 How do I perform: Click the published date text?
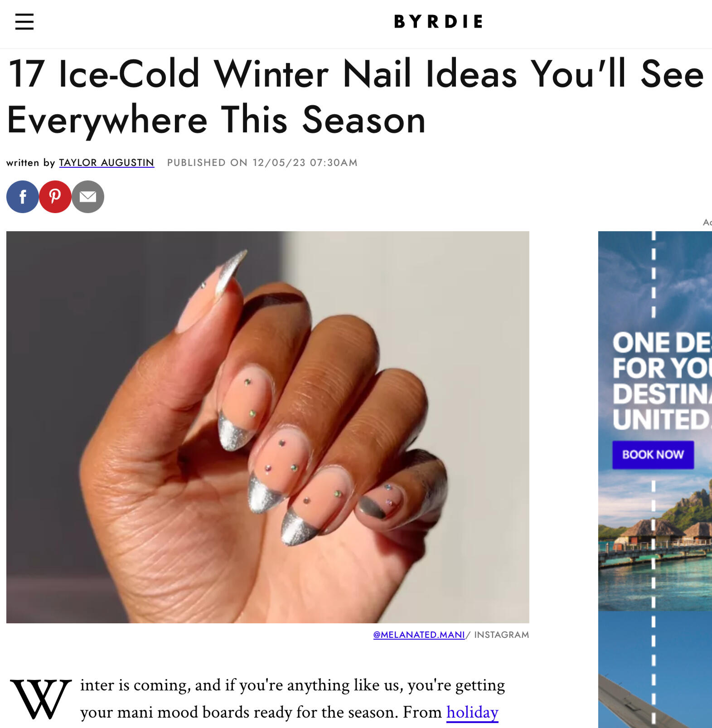pyautogui.click(x=262, y=163)
